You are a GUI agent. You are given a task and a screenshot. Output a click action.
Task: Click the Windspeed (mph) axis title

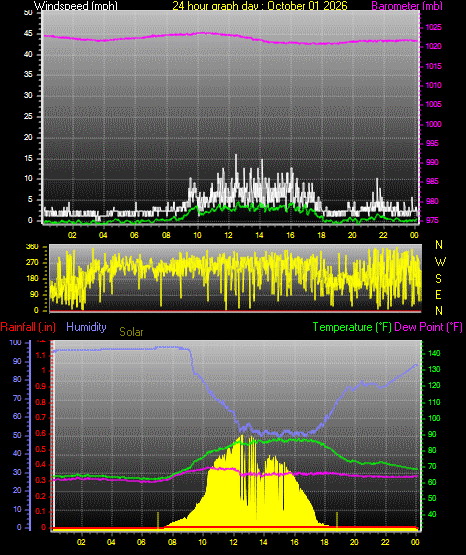(x=76, y=6)
